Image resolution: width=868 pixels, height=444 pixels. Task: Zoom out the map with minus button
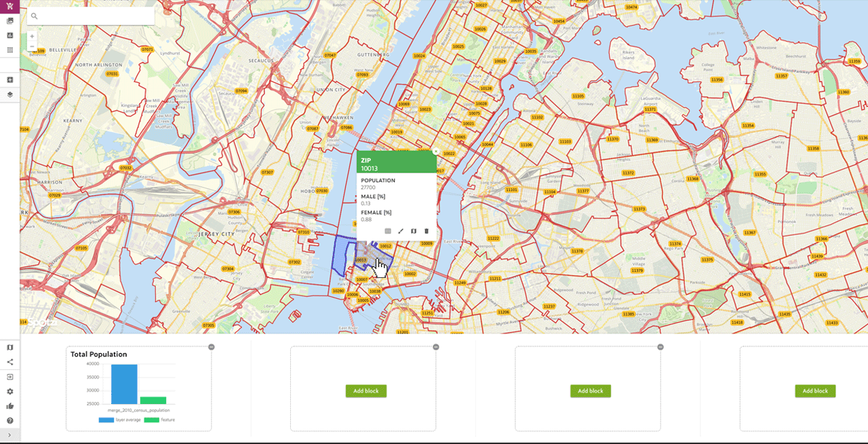coord(32,46)
